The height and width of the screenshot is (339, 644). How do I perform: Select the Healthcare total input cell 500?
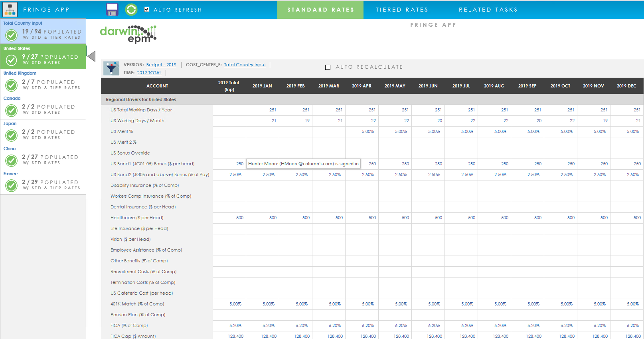point(229,218)
